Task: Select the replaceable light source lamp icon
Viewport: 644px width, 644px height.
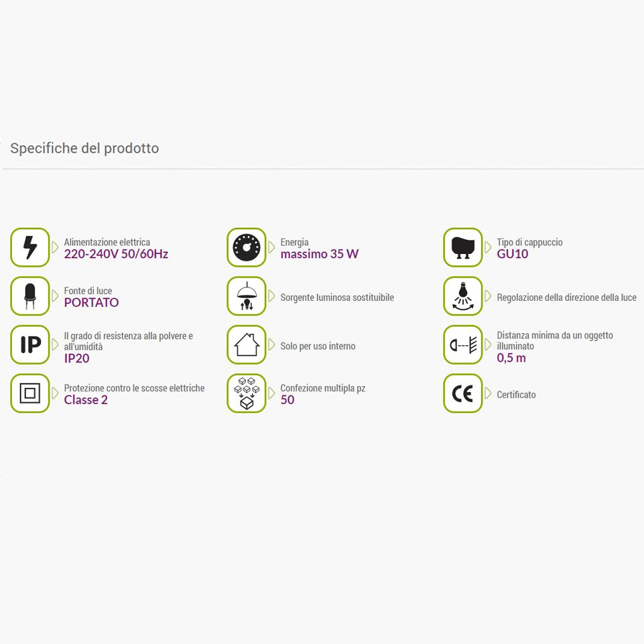Action: click(247, 296)
